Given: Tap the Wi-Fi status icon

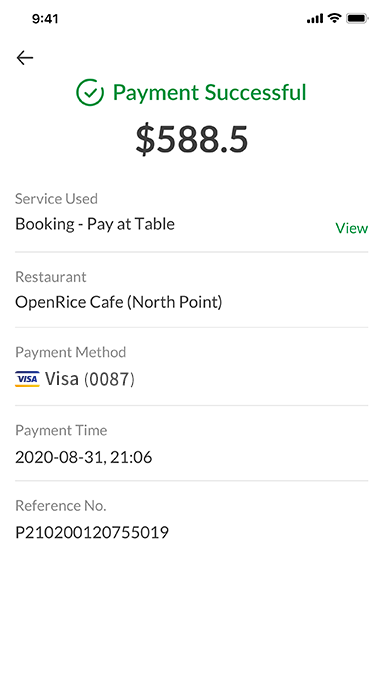Looking at the screenshot, I should 334,18.
